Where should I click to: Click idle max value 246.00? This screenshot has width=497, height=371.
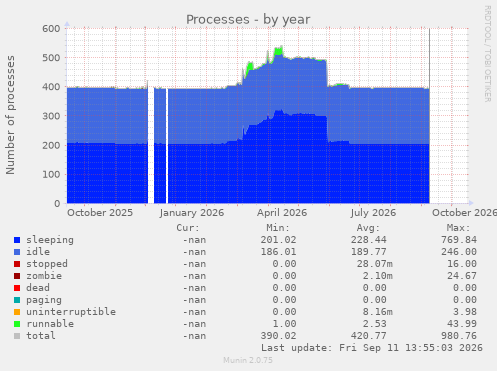(459, 252)
